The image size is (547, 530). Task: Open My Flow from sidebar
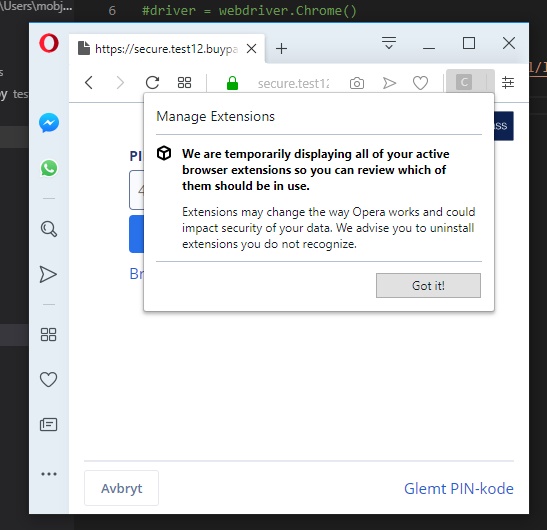click(48, 274)
